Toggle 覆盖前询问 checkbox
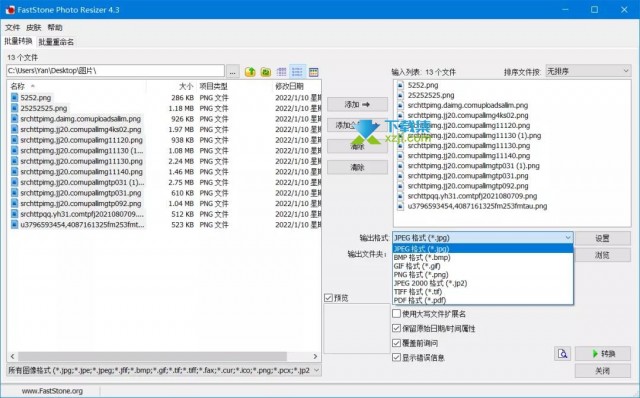 (396, 343)
